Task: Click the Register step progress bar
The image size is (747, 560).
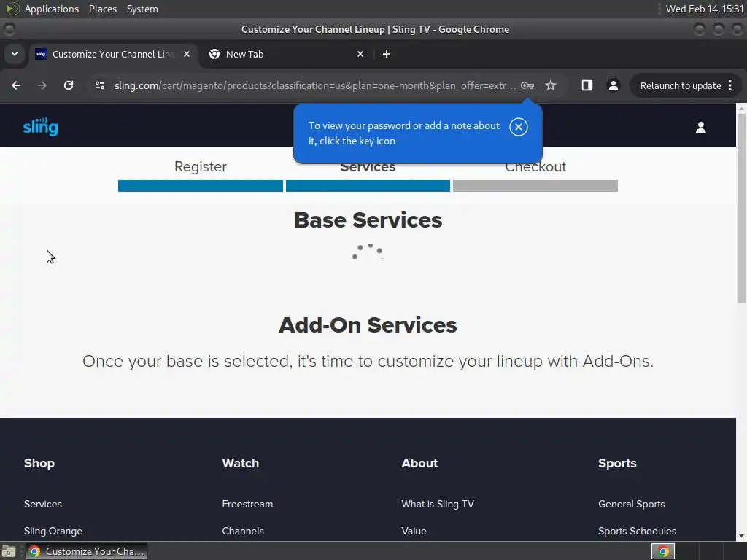Action: point(200,186)
